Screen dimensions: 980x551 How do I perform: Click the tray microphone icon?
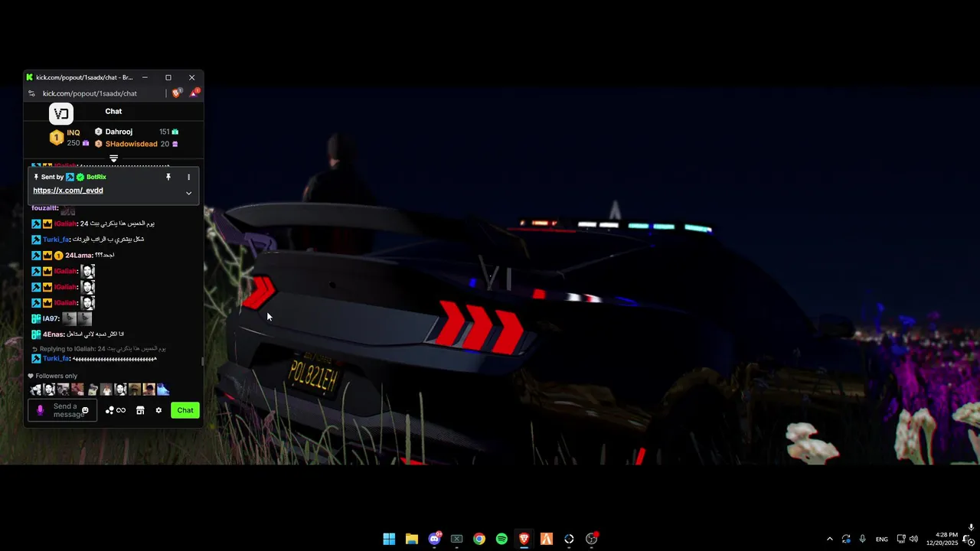pos(862,539)
